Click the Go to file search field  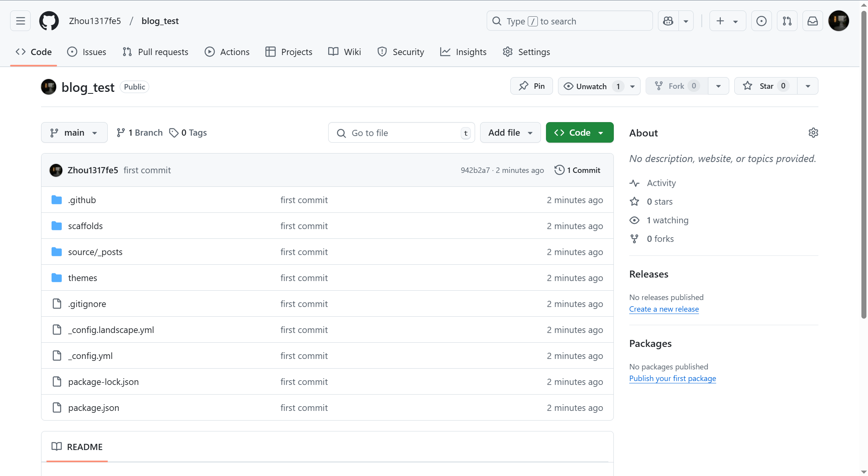401,133
